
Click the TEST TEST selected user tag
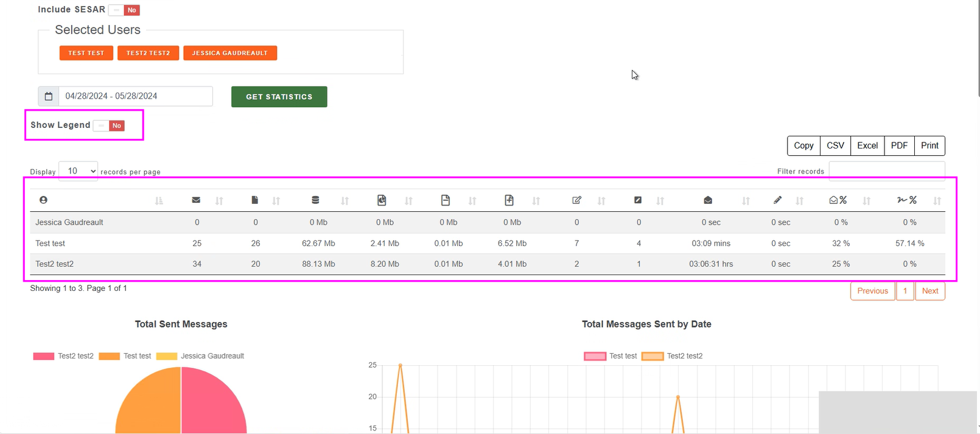click(x=86, y=53)
